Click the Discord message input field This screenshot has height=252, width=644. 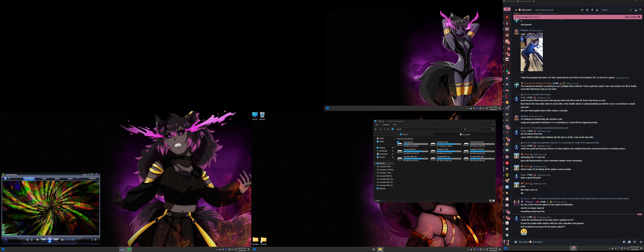570,242
